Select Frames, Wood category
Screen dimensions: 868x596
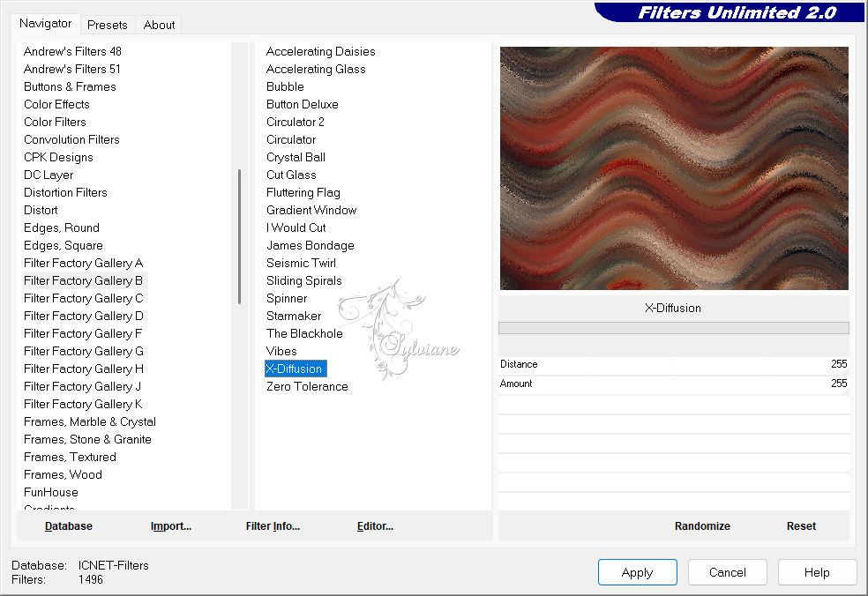(63, 475)
